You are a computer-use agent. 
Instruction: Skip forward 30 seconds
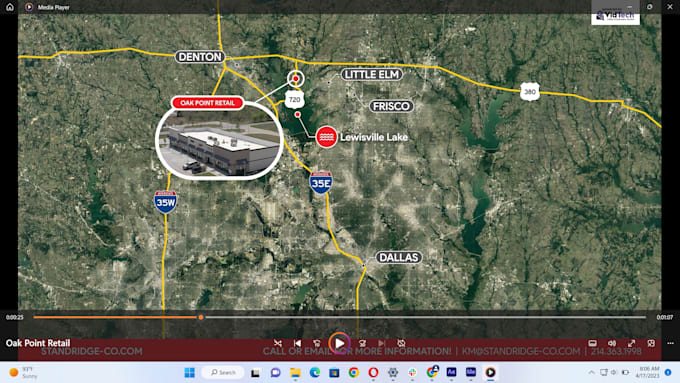(x=362, y=343)
